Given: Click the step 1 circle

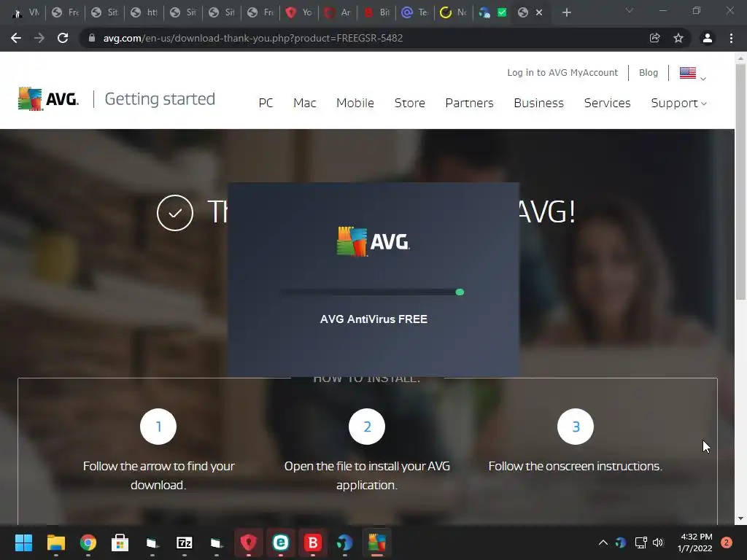Looking at the screenshot, I should [x=158, y=426].
